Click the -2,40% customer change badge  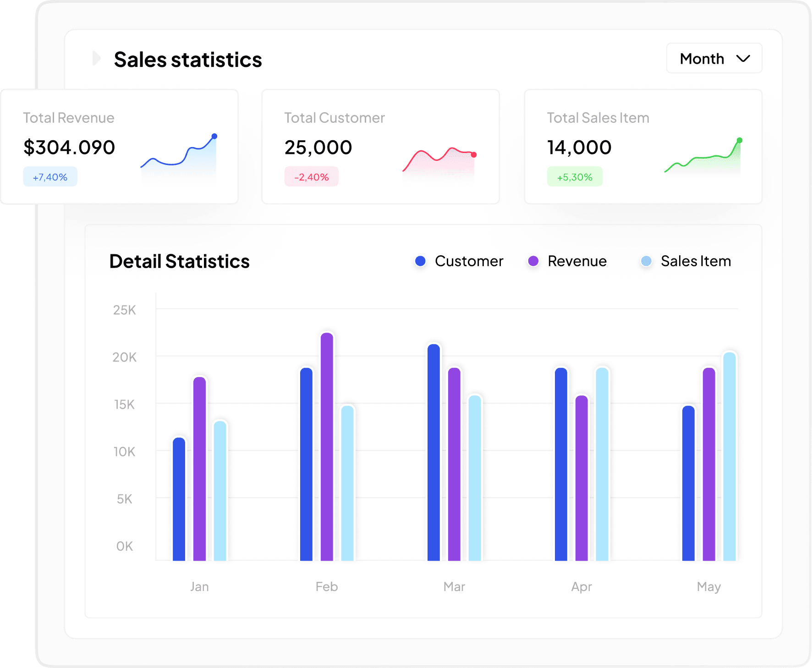pyautogui.click(x=312, y=176)
